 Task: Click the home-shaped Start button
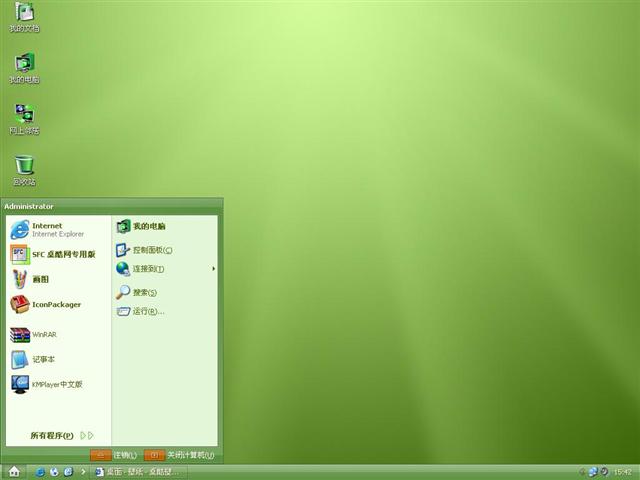14,471
